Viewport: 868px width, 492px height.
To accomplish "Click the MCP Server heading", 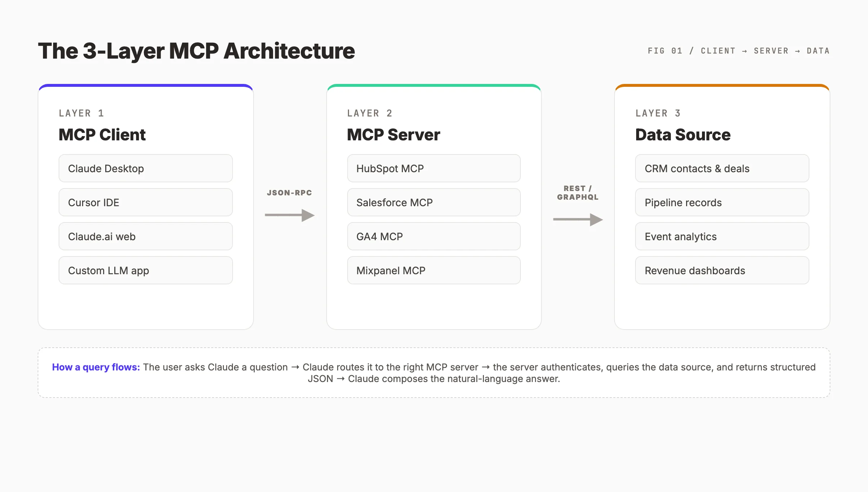I will coord(393,135).
